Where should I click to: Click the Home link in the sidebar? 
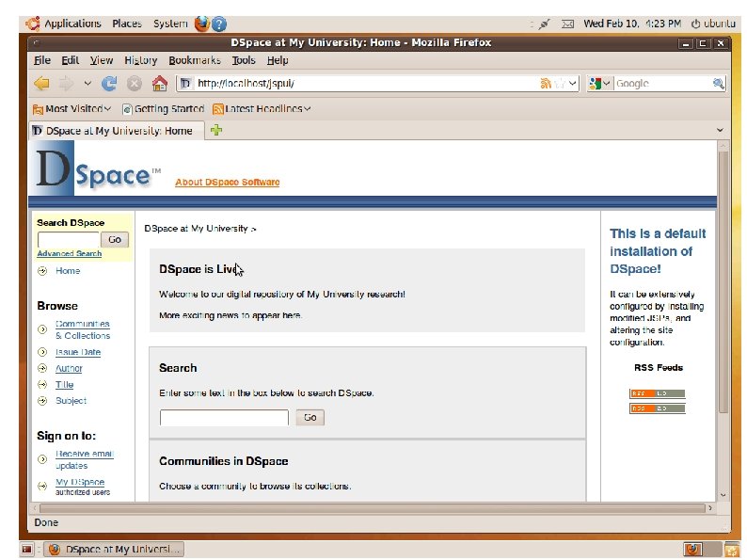68,271
